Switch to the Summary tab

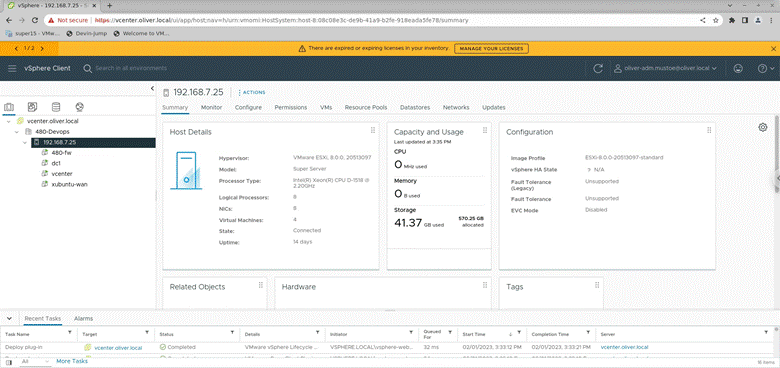click(175, 107)
